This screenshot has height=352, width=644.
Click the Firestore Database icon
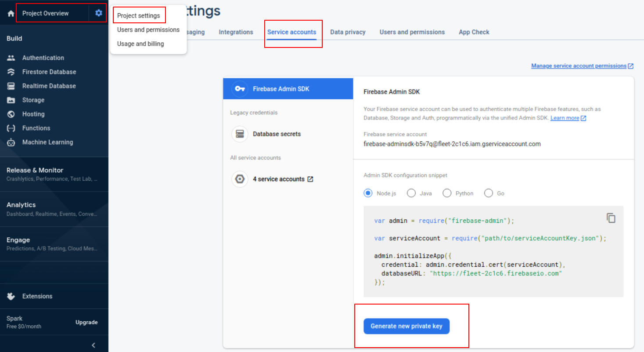coord(11,72)
